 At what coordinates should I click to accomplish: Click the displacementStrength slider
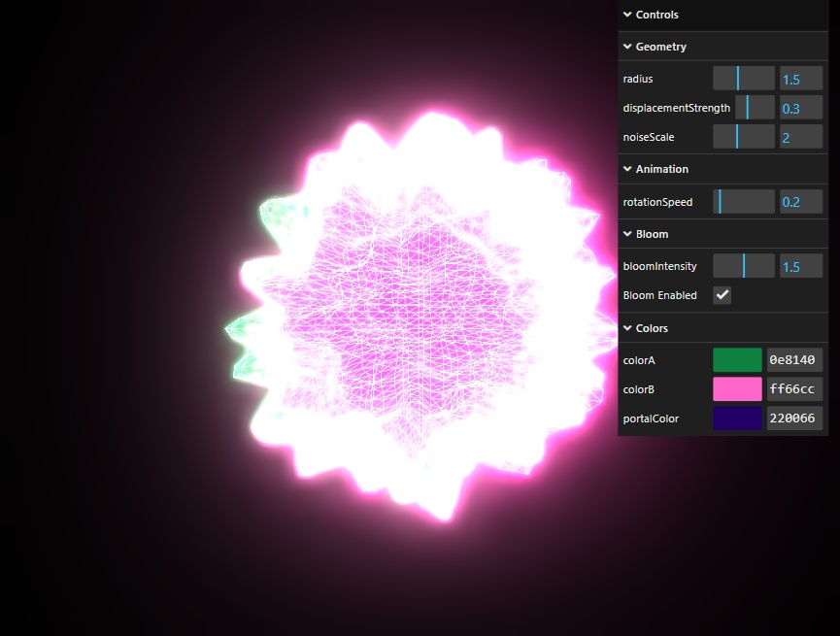[755, 108]
